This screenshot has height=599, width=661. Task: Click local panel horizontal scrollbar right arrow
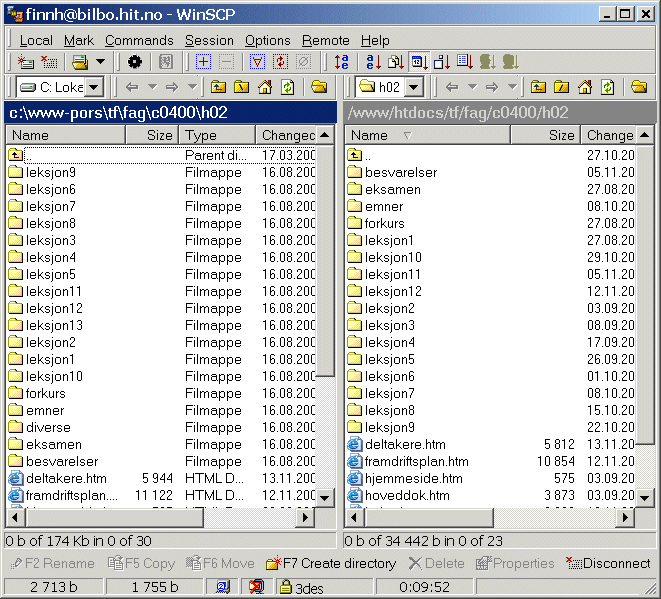(306, 517)
